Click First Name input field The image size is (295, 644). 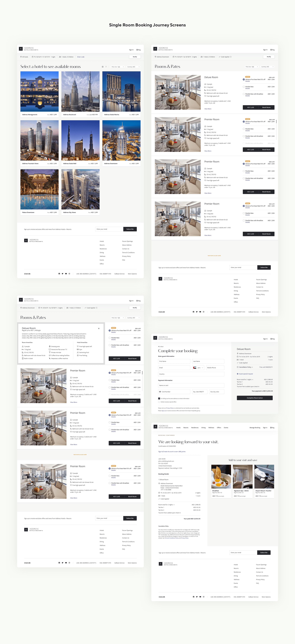pos(174,361)
